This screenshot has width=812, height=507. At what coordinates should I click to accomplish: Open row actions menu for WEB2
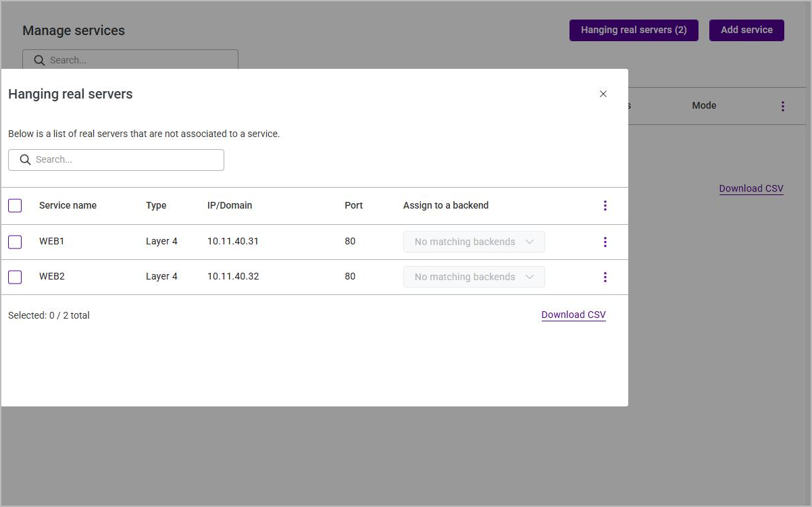coord(605,277)
